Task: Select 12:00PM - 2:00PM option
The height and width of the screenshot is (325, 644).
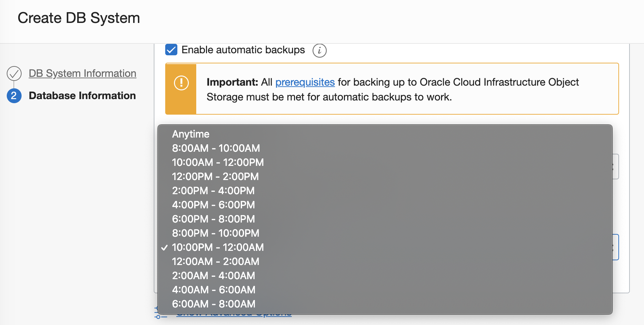Action: pyautogui.click(x=385, y=176)
